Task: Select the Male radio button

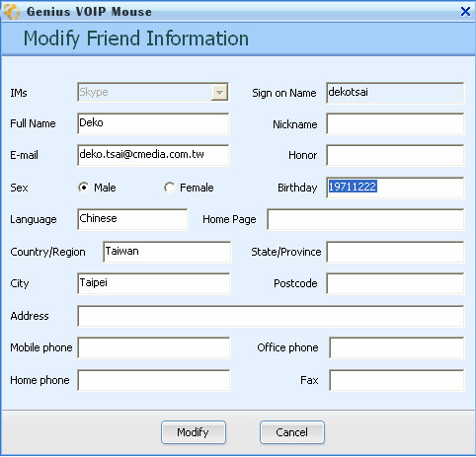Action: (x=84, y=188)
